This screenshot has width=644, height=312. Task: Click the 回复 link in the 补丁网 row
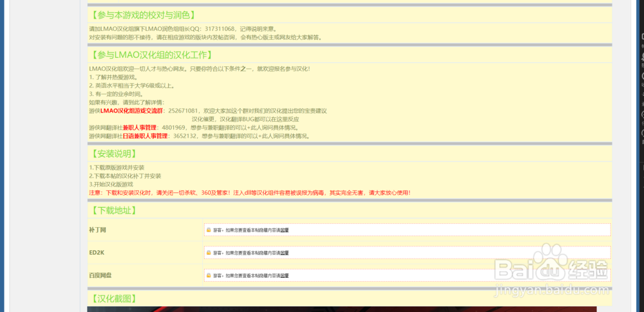pos(285,230)
